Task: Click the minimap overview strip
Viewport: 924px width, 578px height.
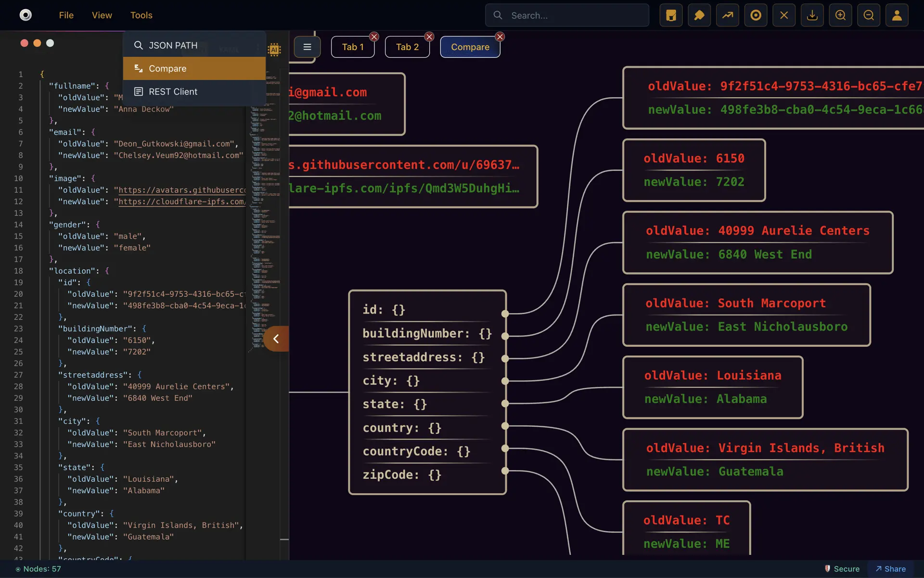Action: tap(265, 217)
